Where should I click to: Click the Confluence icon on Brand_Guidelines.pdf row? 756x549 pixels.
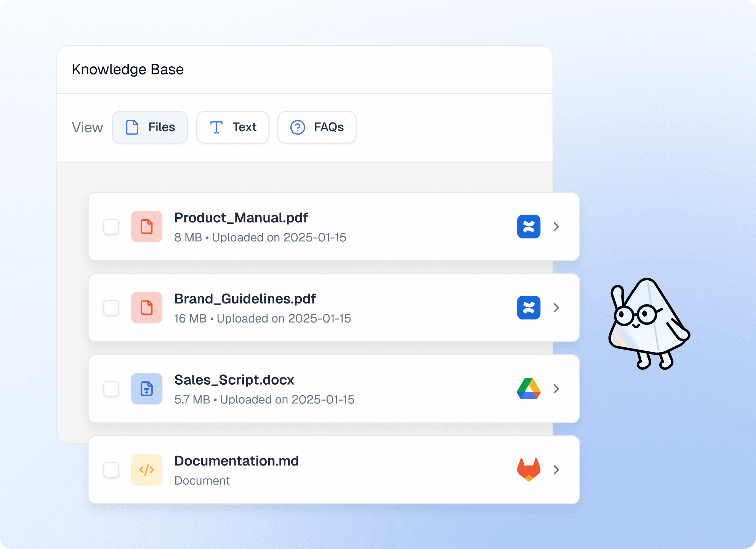click(x=529, y=307)
